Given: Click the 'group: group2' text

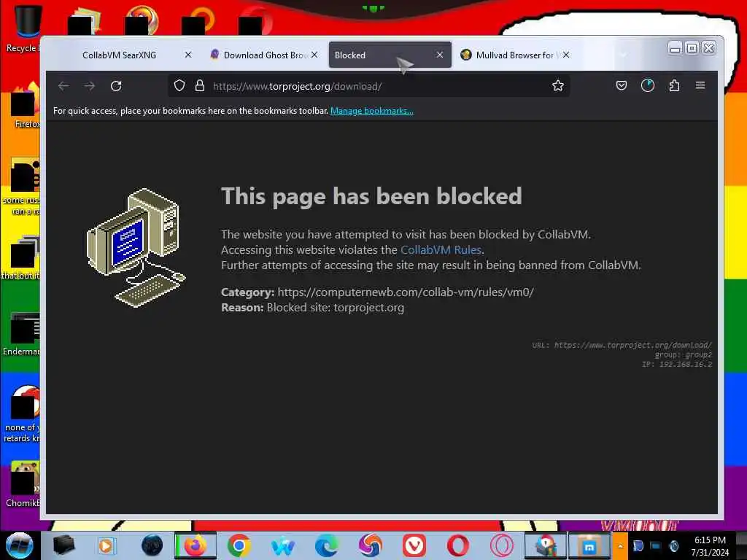Looking at the screenshot, I should click(683, 355).
